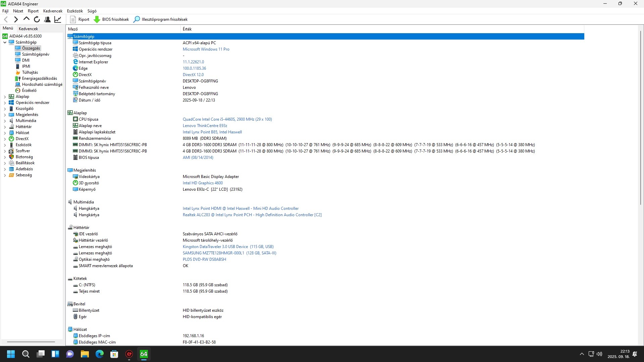Viewport: 644px width, 362px height.
Task: Click Illesztőprogram frissítések magnifier icon
Action: point(137,19)
